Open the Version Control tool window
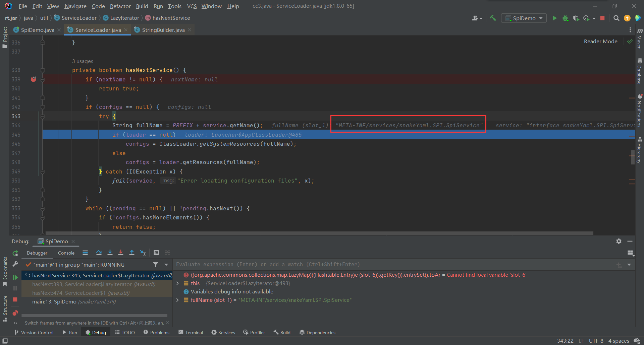Viewport: 644px width, 345px height. tap(34, 332)
